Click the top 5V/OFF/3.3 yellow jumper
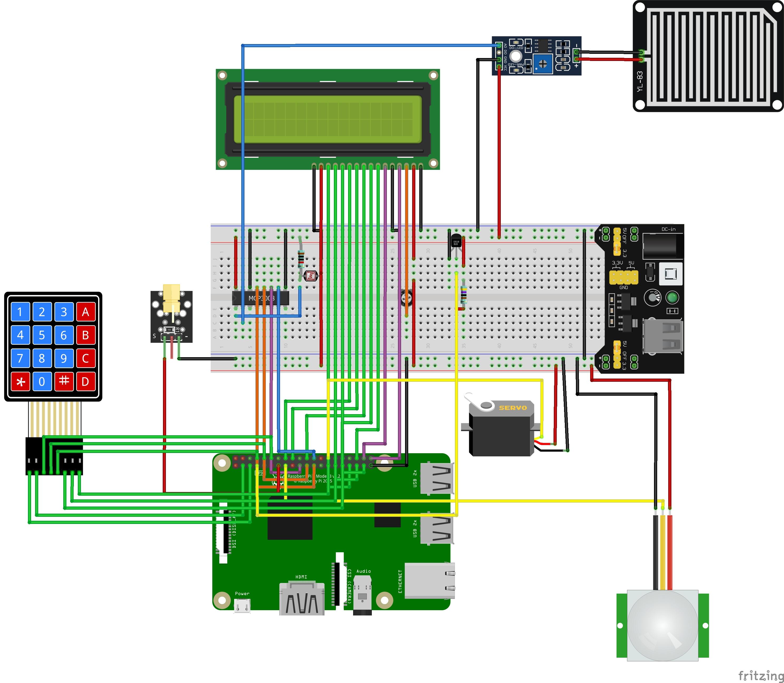784x683 pixels. coord(617,242)
